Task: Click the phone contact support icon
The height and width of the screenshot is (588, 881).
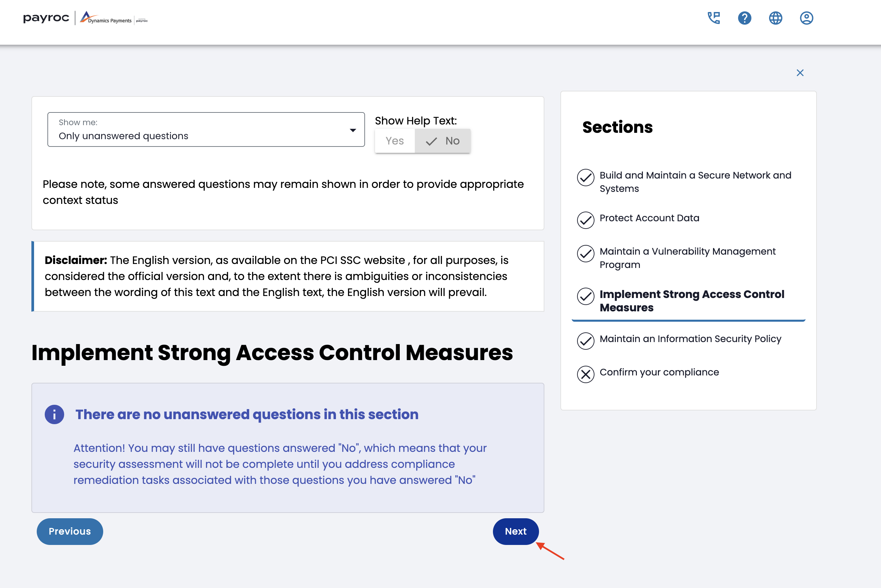Action: [x=714, y=18]
